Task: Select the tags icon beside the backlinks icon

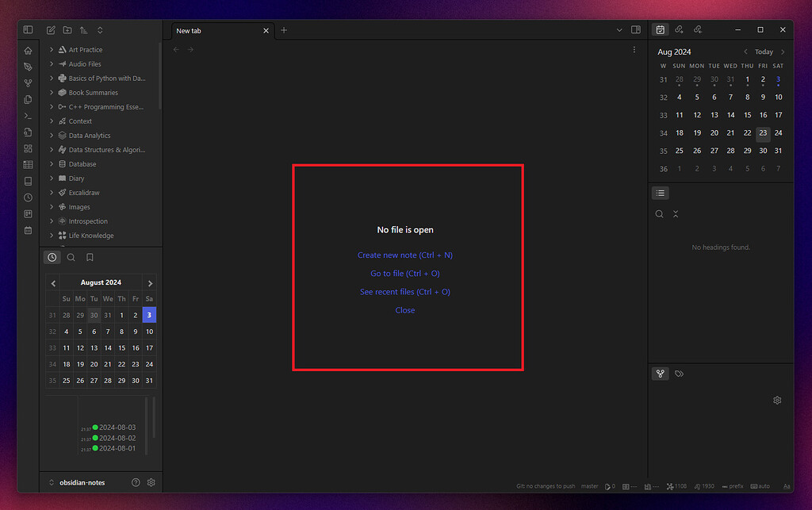Action: [x=680, y=373]
